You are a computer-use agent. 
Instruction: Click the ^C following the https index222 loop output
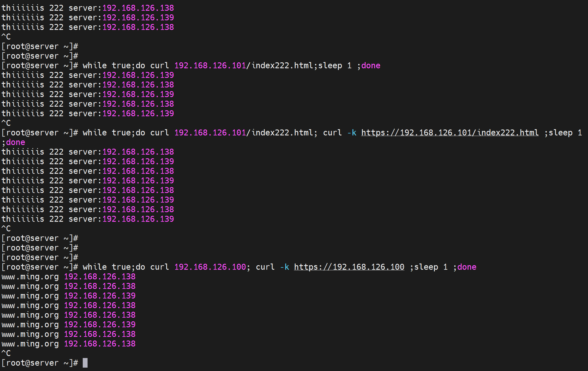(6, 229)
